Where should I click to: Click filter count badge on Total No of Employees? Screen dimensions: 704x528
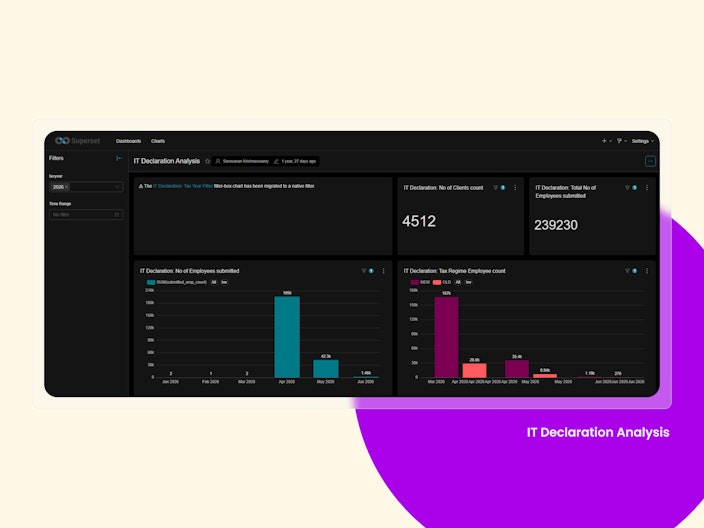[634, 188]
